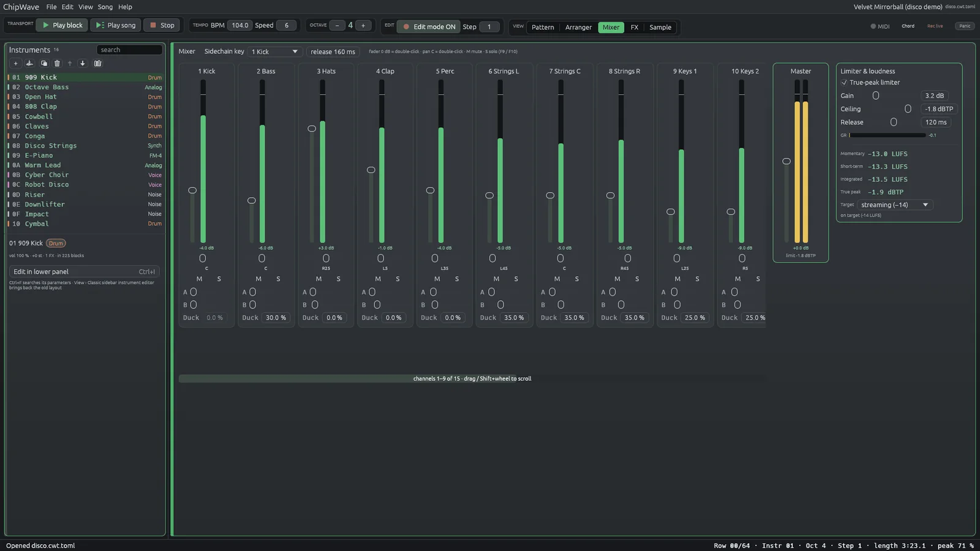Mute the 6 Strings L channel

click(x=496, y=279)
